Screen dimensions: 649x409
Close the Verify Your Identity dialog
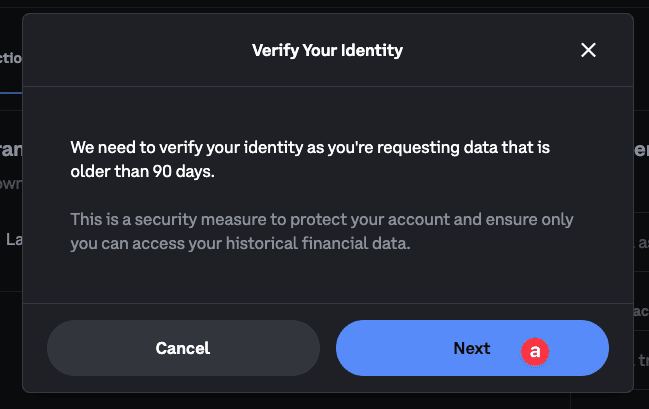pos(588,50)
